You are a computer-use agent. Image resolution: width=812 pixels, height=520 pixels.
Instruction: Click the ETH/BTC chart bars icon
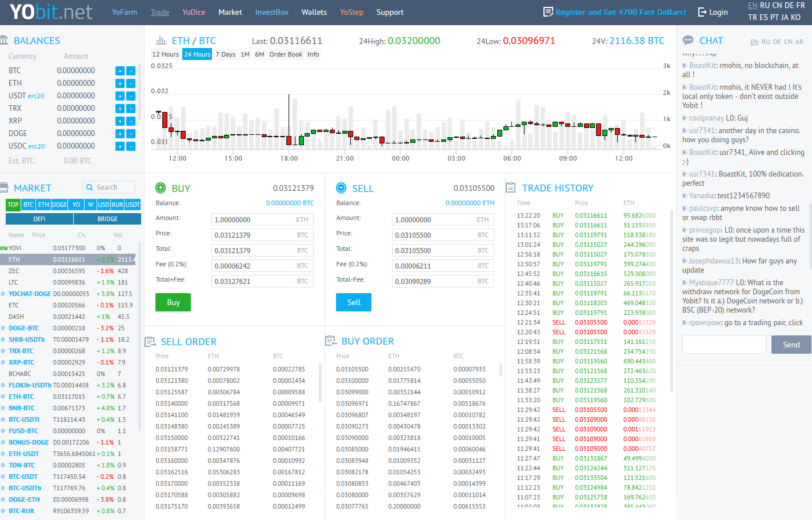161,41
